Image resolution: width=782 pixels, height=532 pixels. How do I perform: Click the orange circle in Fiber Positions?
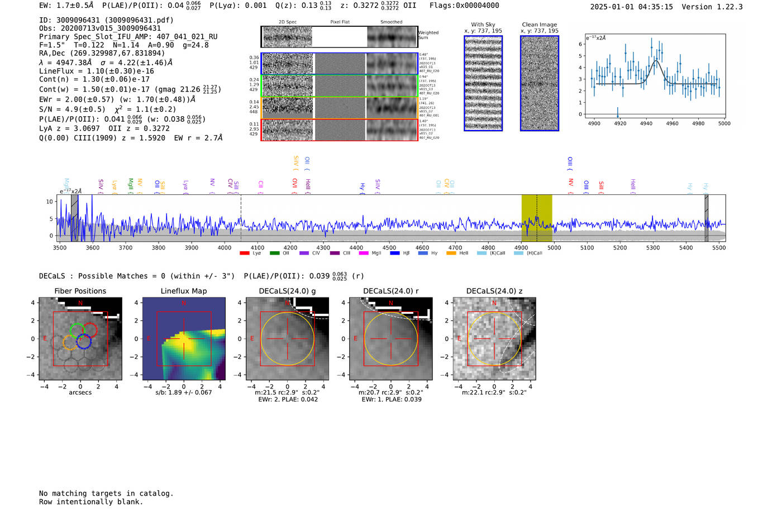pos(70,342)
